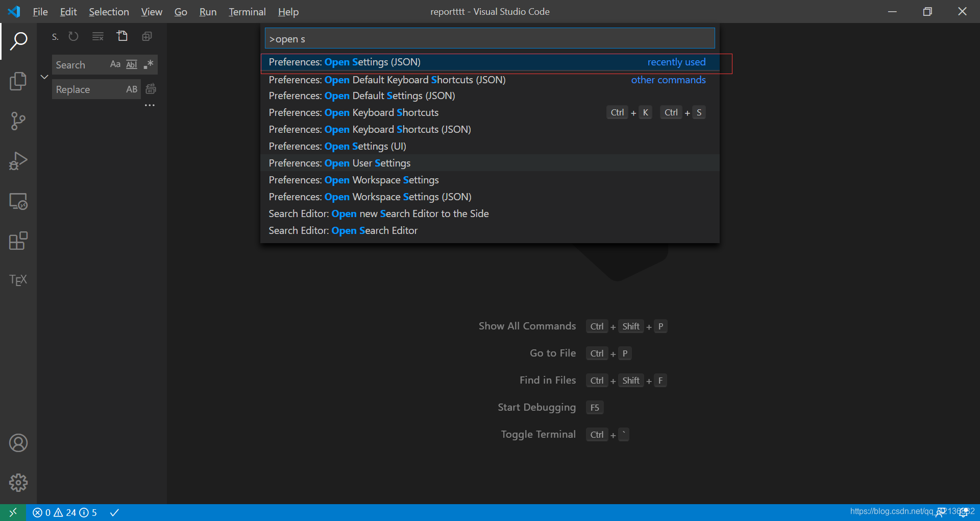Select Preferences: Open User Settings

coord(490,163)
